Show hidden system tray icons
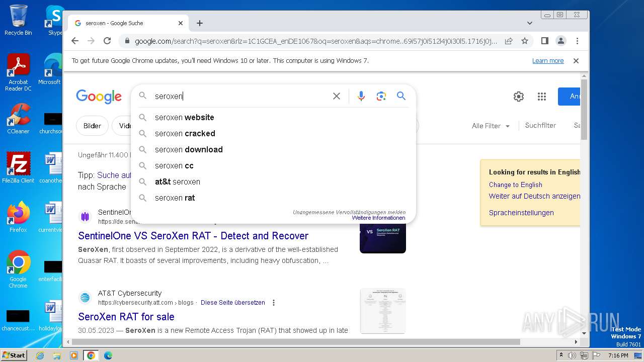 pos(561,355)
